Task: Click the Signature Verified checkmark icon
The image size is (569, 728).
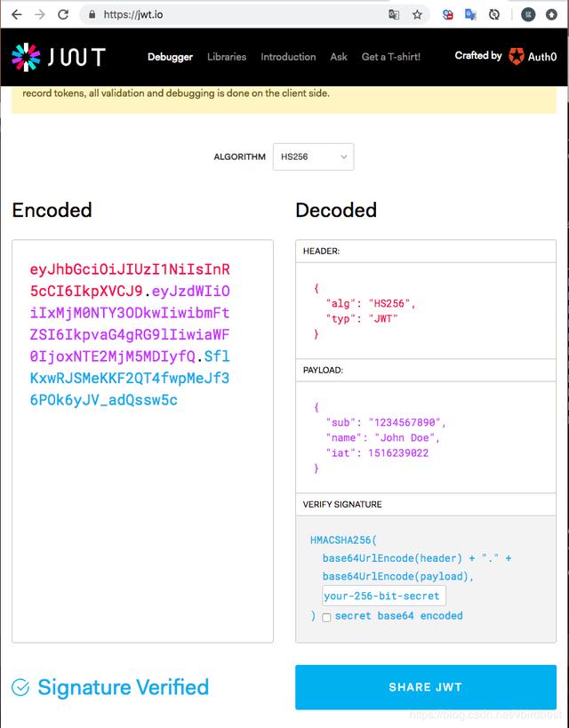Action: pyautogui.click(x=19, y=686)
